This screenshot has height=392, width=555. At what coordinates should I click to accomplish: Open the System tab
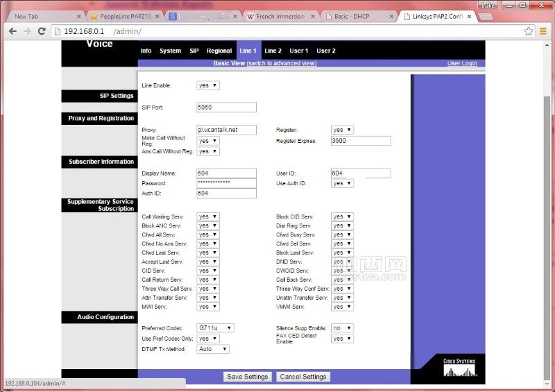click(x=170, y=51)
